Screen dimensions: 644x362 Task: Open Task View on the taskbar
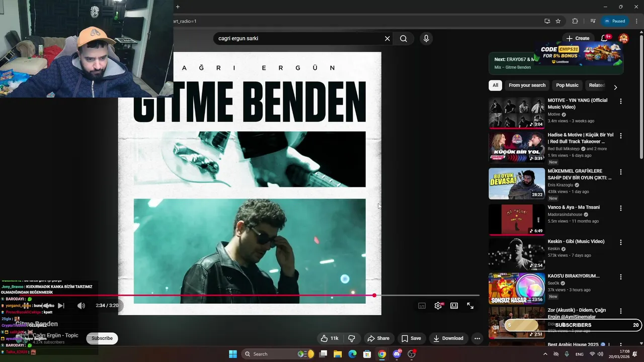(x=324, y=354)
